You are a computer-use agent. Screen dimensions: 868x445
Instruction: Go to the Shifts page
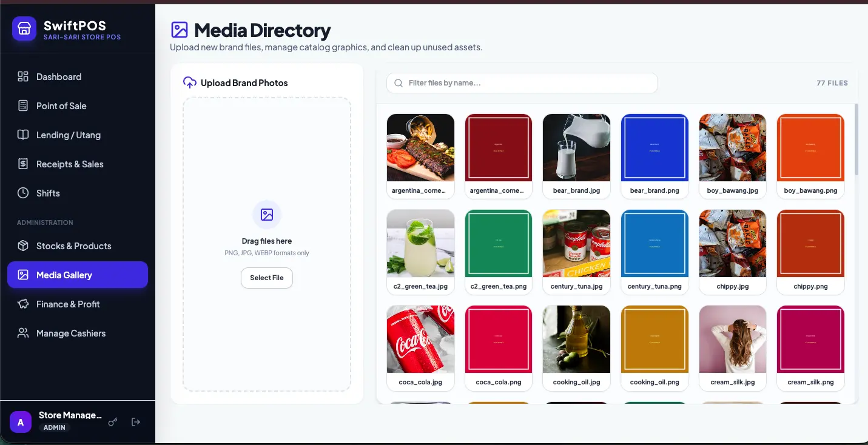click(x=78, y=193)
